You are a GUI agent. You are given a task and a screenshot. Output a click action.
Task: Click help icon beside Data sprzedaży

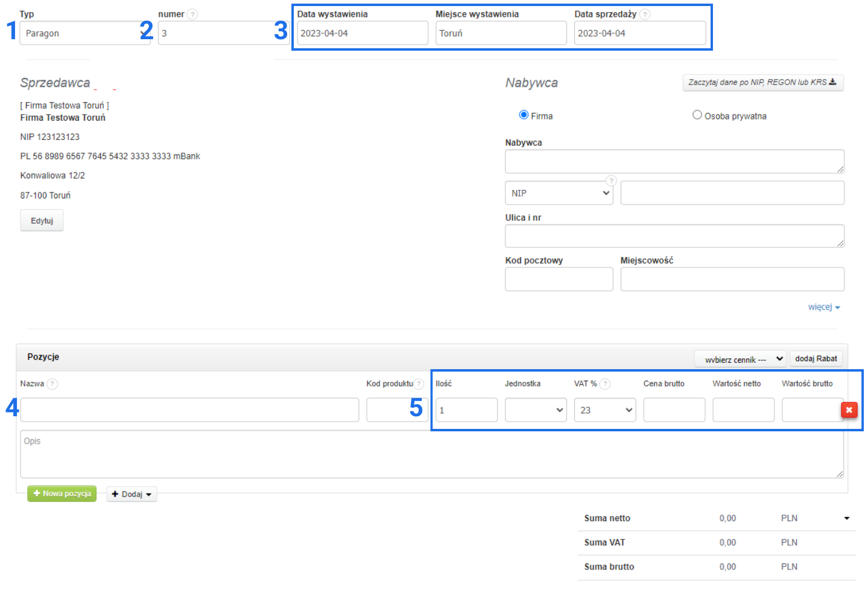point(645,14)
